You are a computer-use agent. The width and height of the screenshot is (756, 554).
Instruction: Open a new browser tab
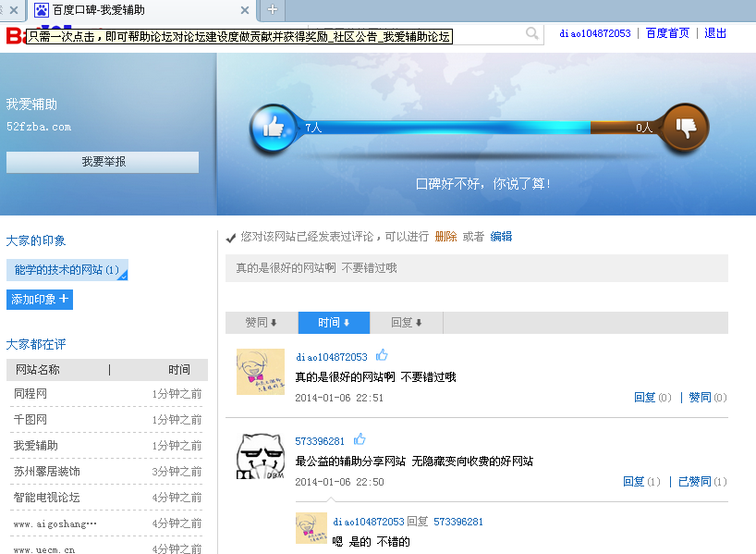tap(273, 9)
